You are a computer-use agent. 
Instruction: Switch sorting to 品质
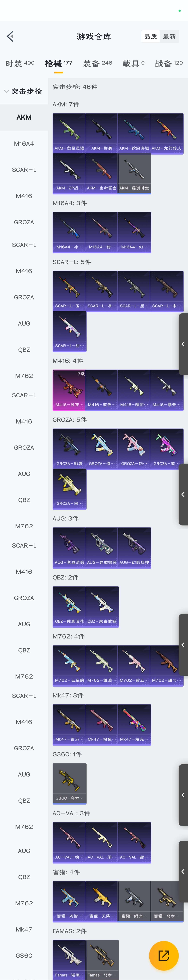(x=151, y=36)
